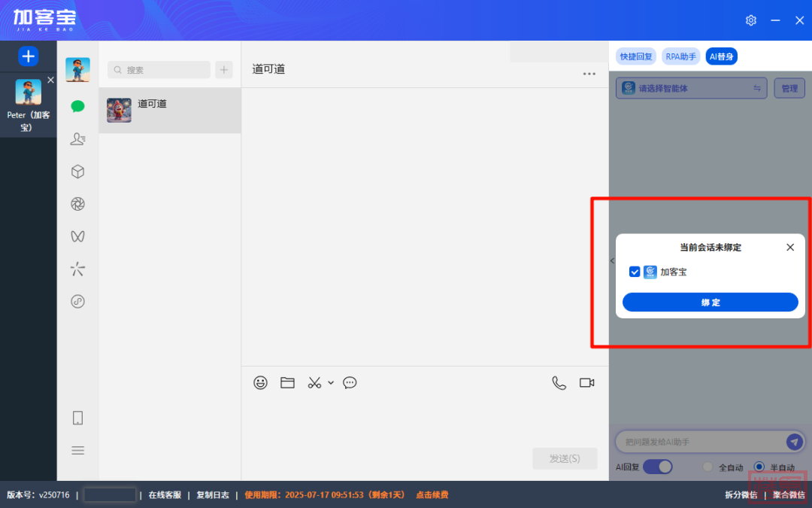This screenshot has height=508, width=812.
Task: Open the contacts list sidebar icon
Action: [x=77, y=138]
